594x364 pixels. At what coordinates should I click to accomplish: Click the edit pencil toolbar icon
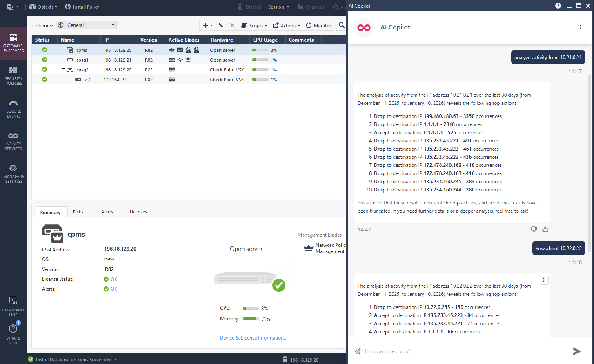click(x=221, y=25)
